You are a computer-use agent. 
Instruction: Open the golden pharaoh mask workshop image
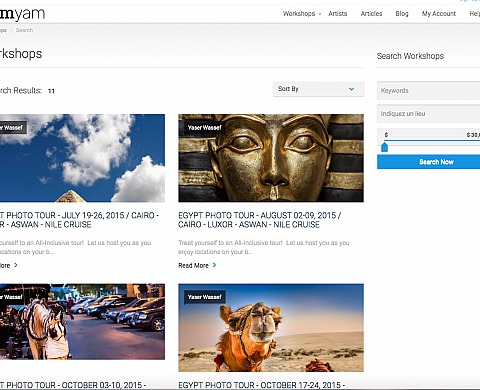pos(271,158)
